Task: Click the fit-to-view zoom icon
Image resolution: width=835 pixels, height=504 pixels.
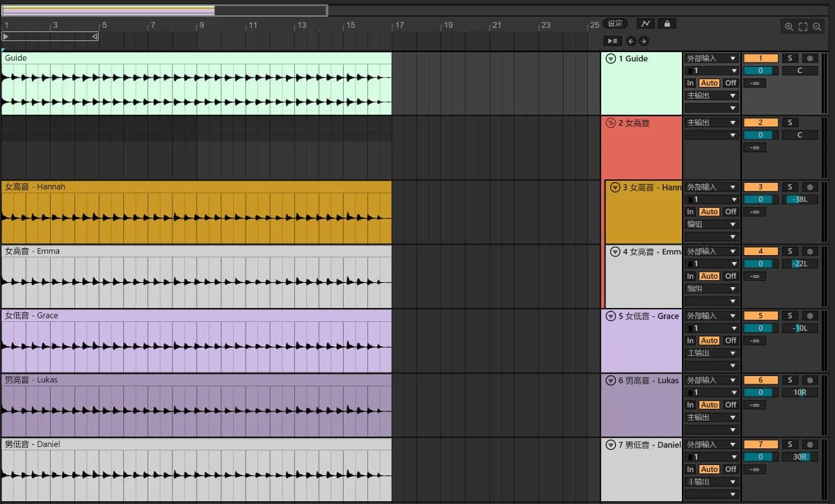Action: click(803, 27)
